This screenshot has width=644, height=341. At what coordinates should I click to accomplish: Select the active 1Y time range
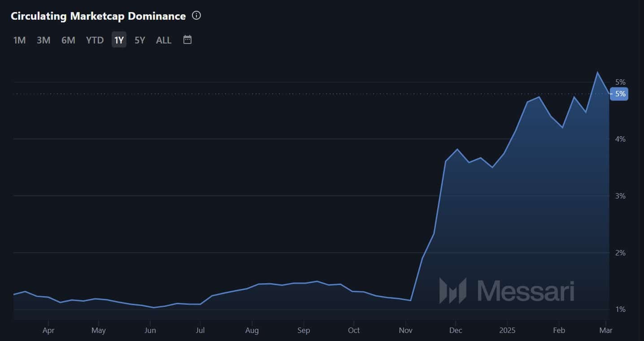coord(119,40)
